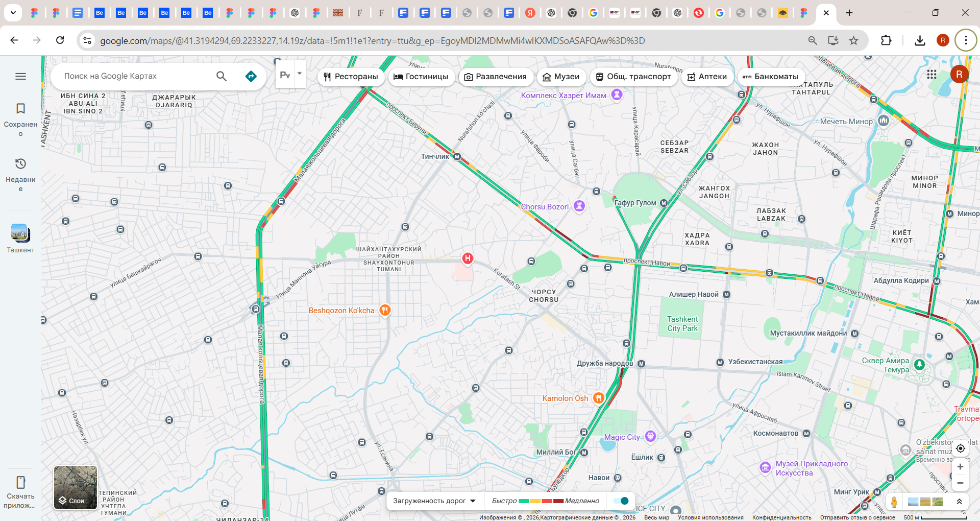Click the Сквер Амира Темура park marker
Image resolution: width=980 pixels, height=521 pixels.
(920, 364)
